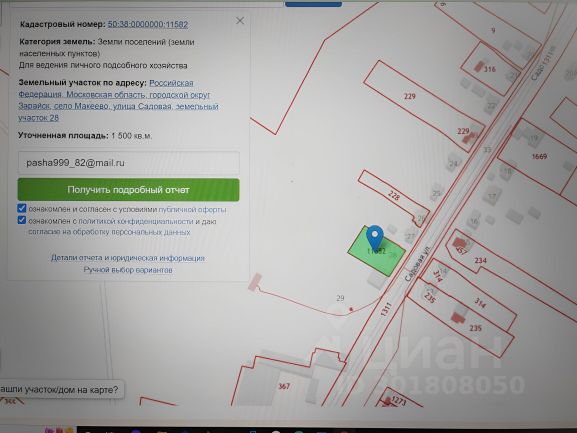Click 'Получить подробный отчет' green button
The image size is (577, 433).
point(128,190)
